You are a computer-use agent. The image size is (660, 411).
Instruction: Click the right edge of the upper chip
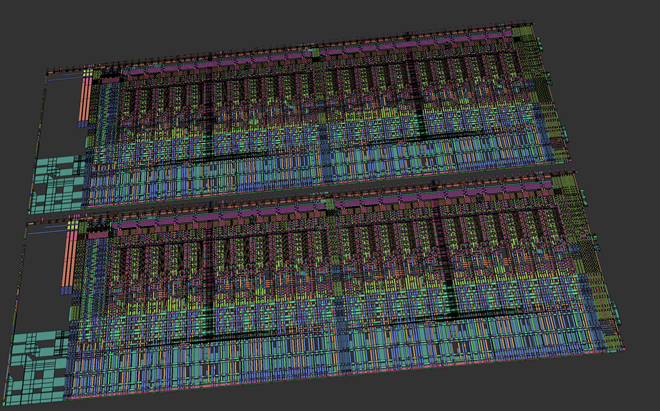coord(562,100)
